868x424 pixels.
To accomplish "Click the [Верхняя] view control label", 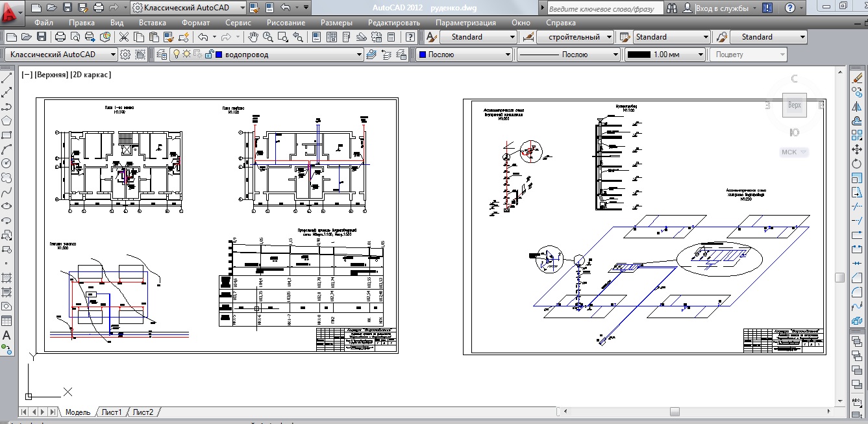I will [51, 75].
